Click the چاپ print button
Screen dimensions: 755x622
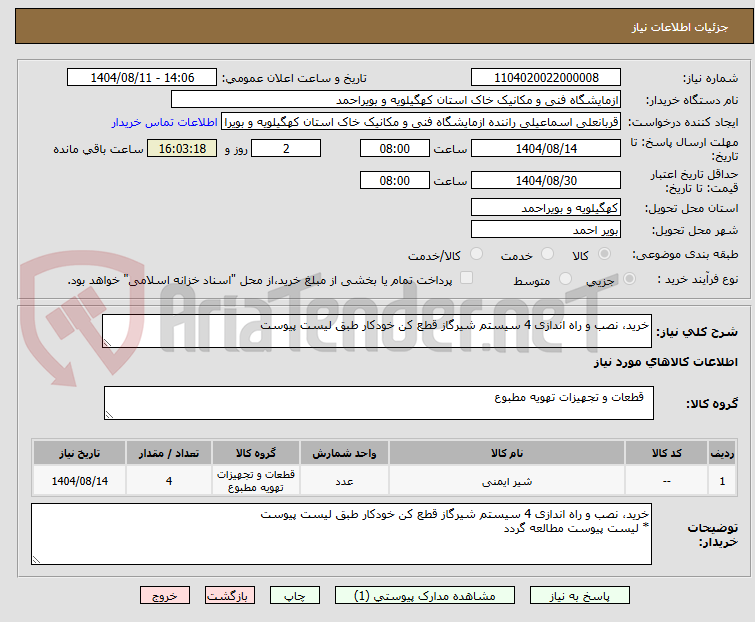click(295, 596)
